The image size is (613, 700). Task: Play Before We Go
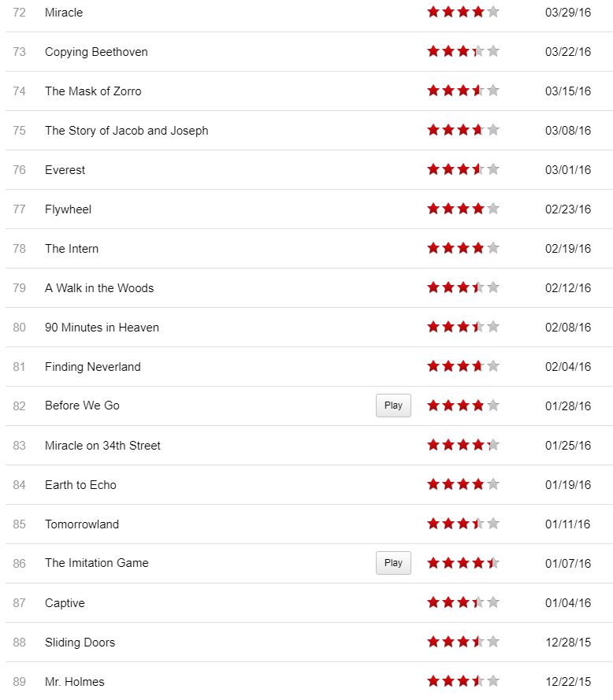pyautogui.click(x=393, y=406)
